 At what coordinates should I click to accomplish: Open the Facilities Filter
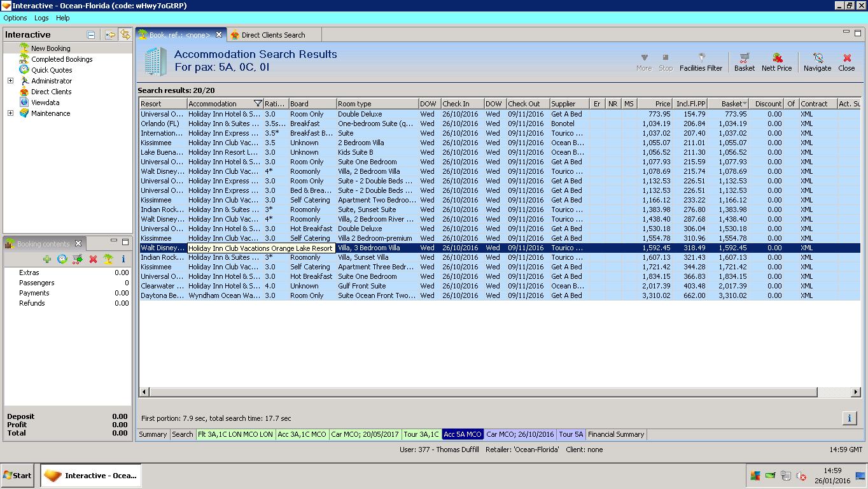701,62
